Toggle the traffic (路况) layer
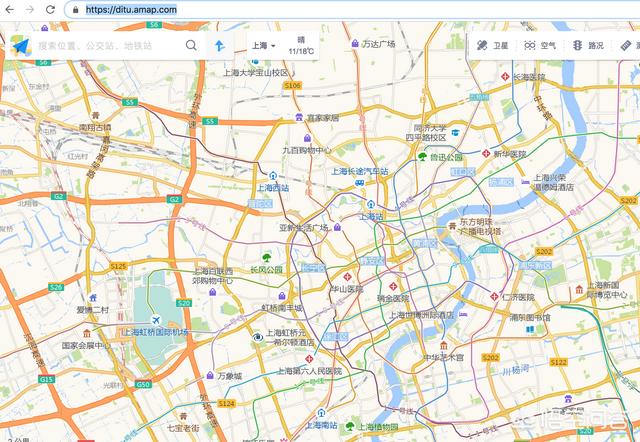The width and height of the screenshot is (640, 442). 588,46
